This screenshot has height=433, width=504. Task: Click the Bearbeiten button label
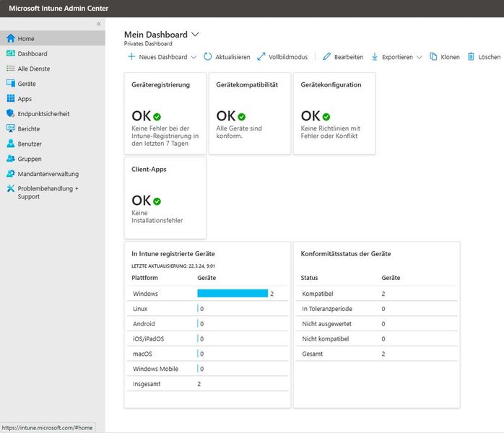(x=349, y=57)
